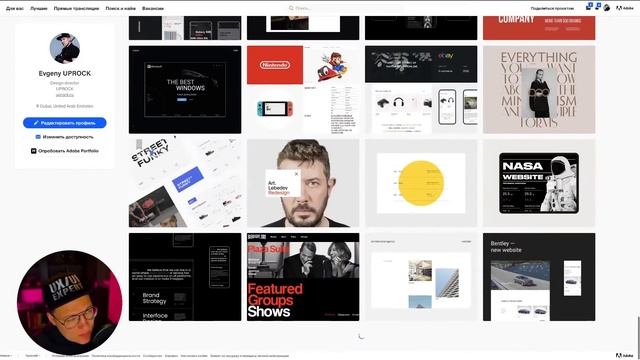Open the Brand Strategy dark project thumbnail
The width and height of the screenshot is (640, 360).
click(185, 277)
